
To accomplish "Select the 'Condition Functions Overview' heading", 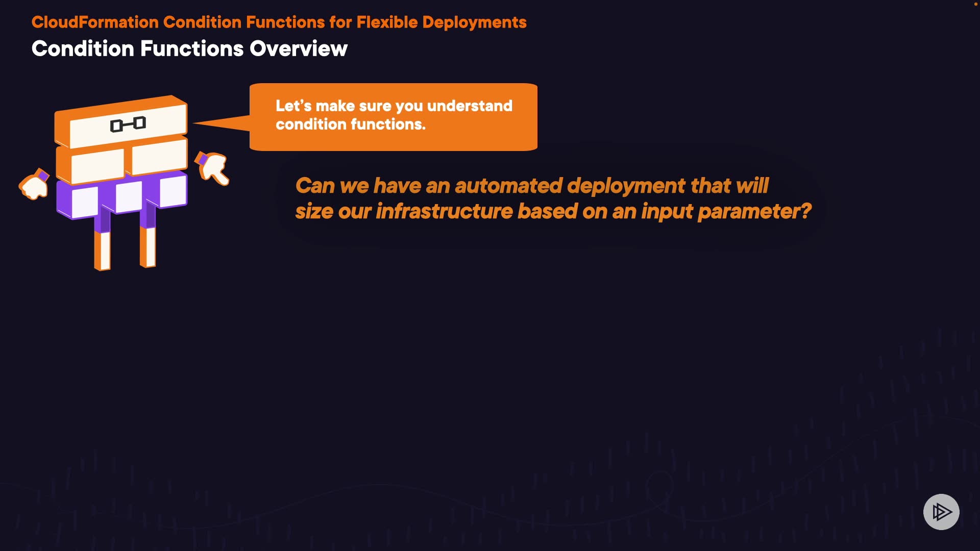I will (189, 49).
